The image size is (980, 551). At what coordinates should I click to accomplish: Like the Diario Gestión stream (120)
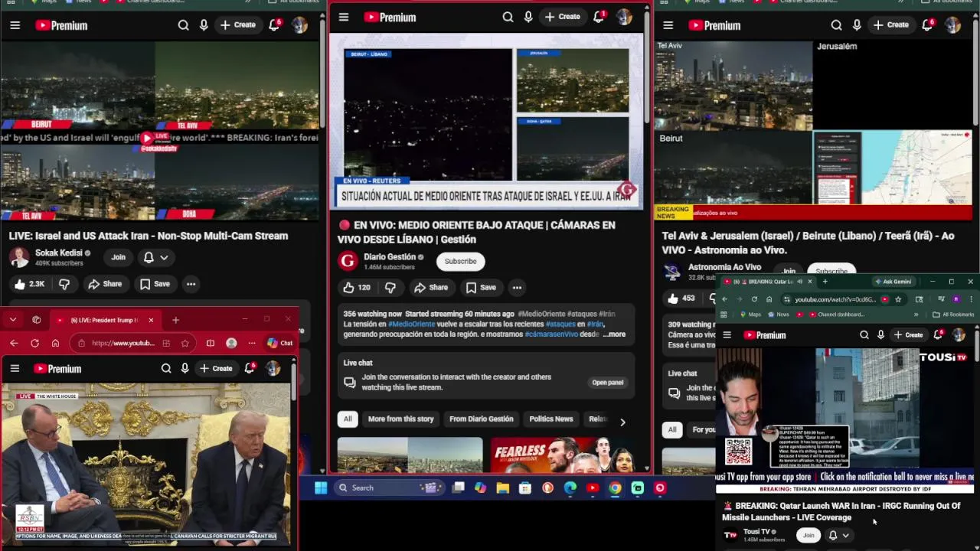click(357, 288)
